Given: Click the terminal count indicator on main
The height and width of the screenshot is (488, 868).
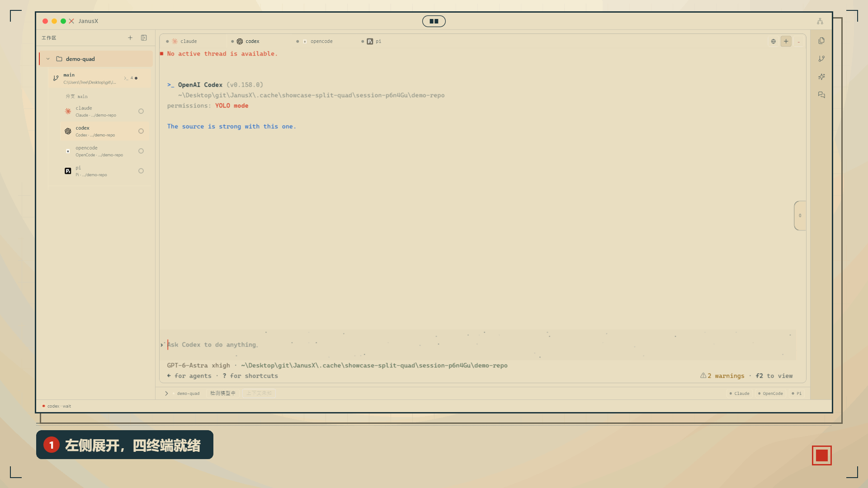Looking at the screenshot, I should 131,78.
